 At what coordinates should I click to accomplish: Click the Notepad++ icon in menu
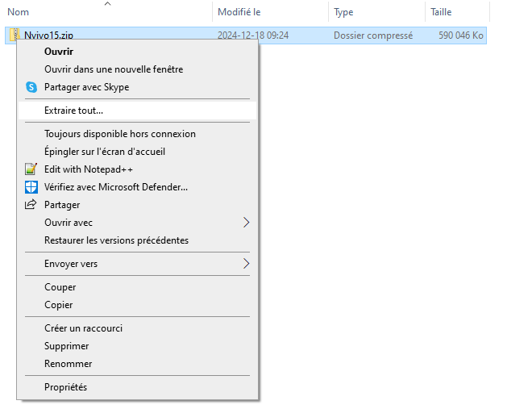coord(31,169)
